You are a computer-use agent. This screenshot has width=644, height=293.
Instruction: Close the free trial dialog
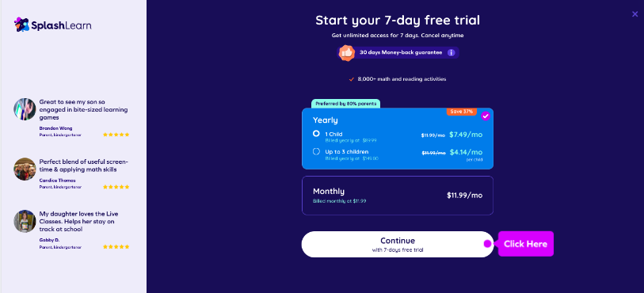pos(635,14)
